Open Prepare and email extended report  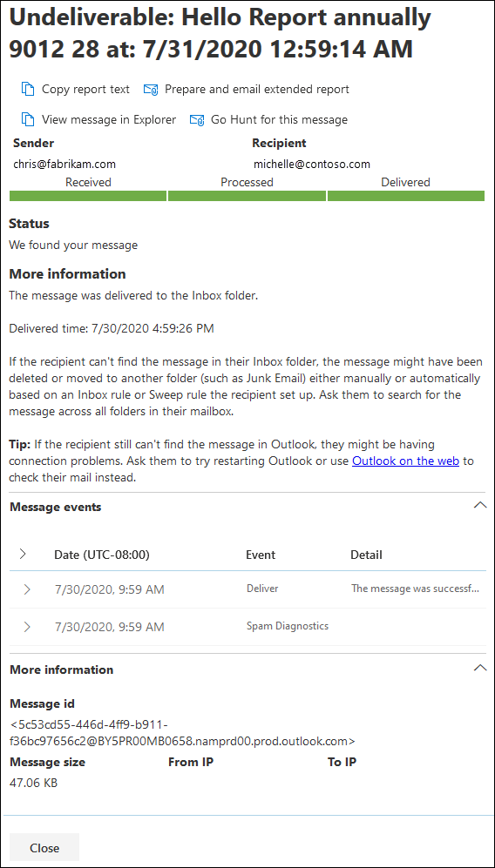pos(256,89)
